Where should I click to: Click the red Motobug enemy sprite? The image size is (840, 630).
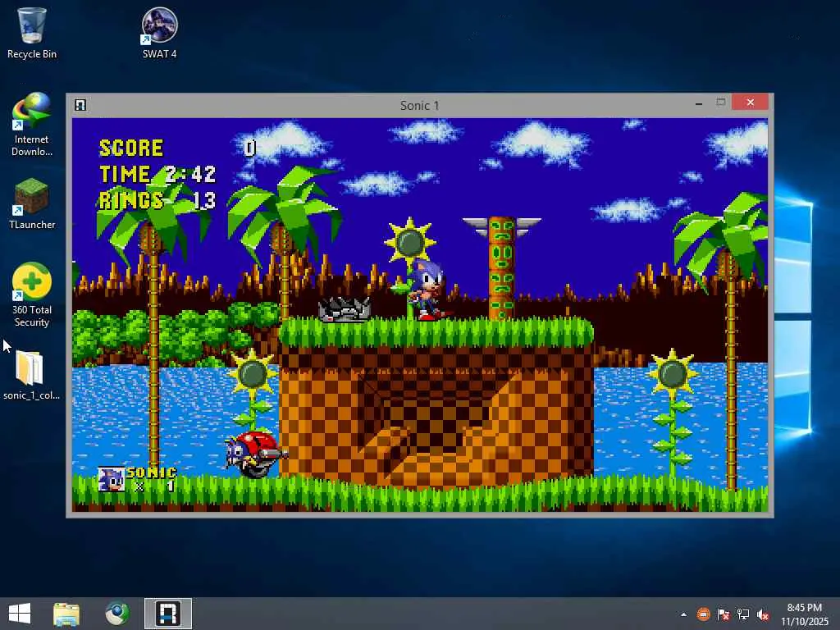(256, 454)
